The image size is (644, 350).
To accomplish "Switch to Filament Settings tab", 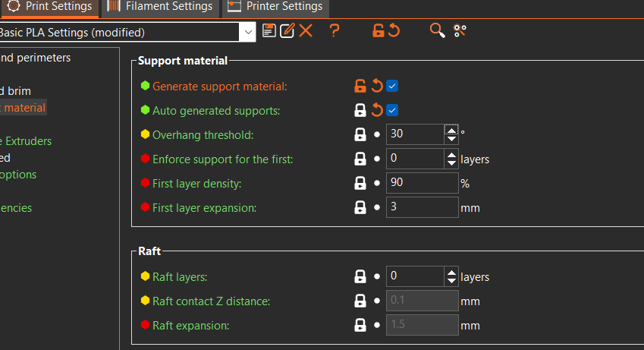I will pyautogui.click(x=160, y=8).
